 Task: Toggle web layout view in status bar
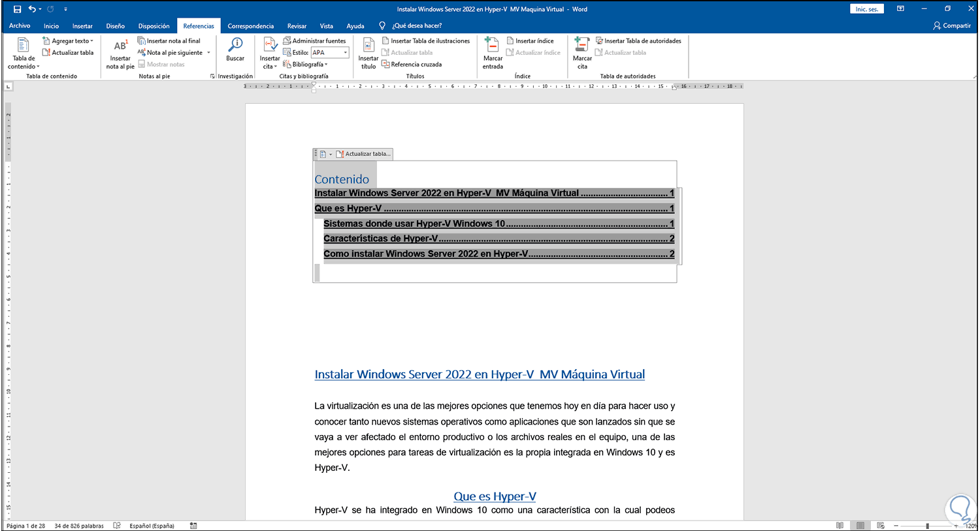[x=881, y=526]
